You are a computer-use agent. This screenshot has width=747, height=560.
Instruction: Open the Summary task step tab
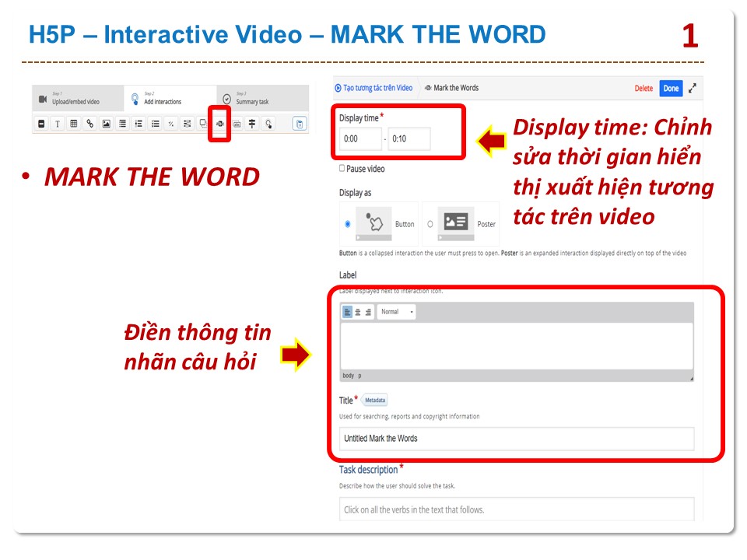tap(251, 99)
